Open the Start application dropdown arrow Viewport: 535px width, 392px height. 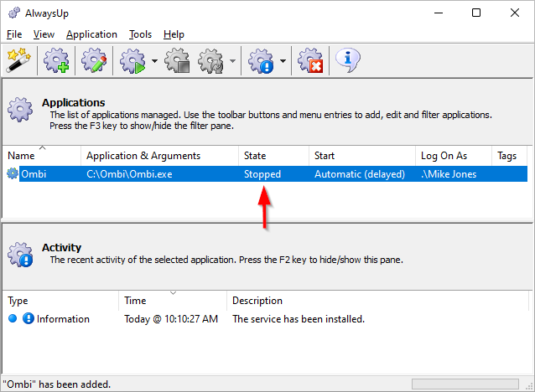pyautogui.click(x=154, y=61)
